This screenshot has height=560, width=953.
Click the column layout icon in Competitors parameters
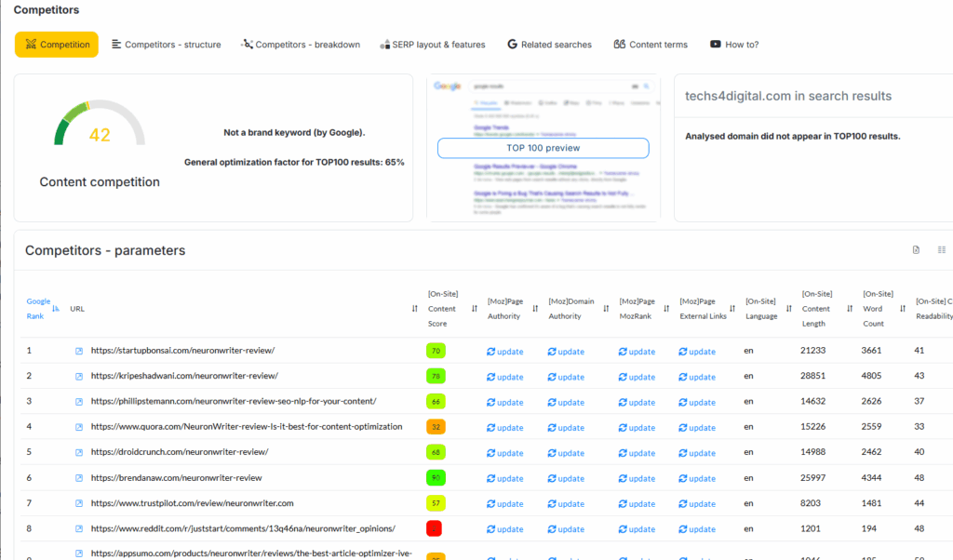[942, 250]
